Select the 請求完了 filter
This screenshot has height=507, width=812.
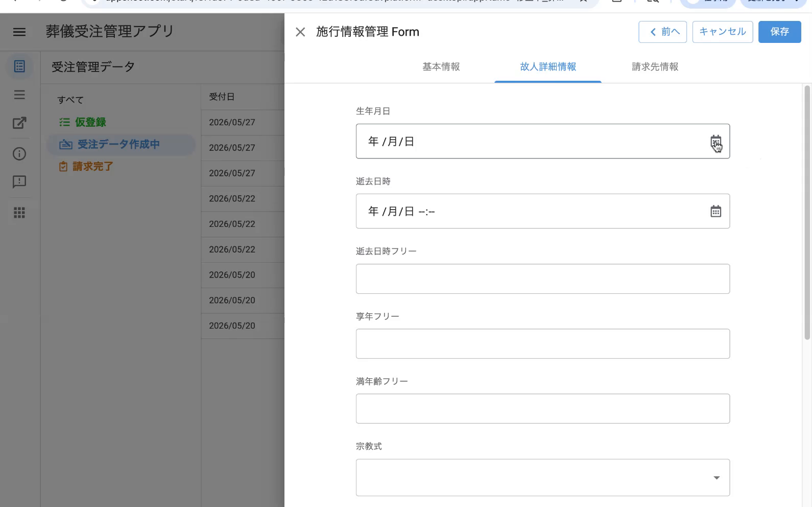tap(86, 167)
